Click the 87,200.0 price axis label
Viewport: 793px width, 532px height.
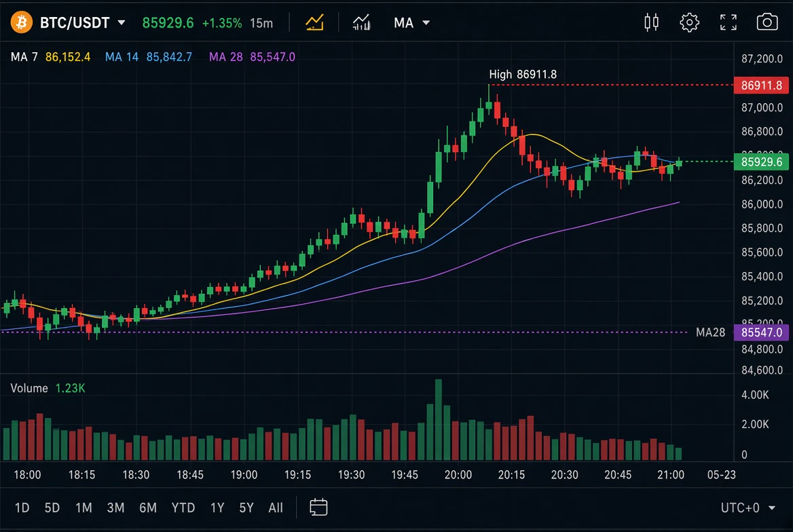click(x=762, y=58)
